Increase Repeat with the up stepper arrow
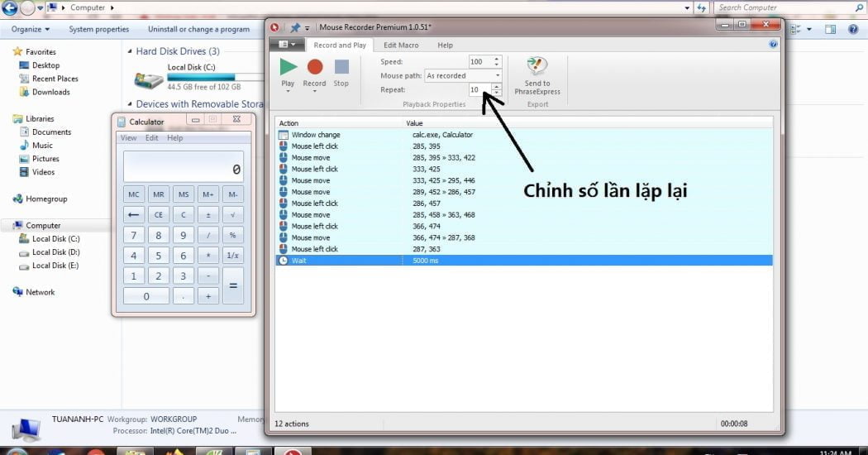This screenshot has width=868, height=455. [497, 87]
